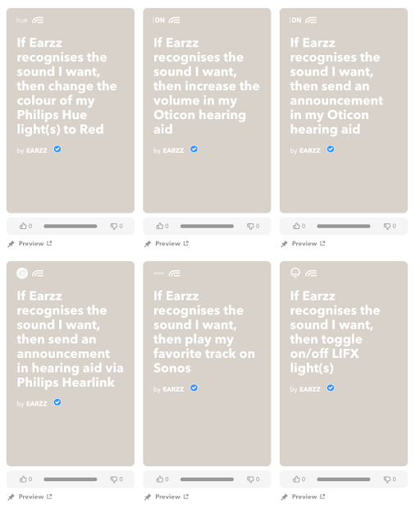Thumbs-down the Philips Hearlink announcement applet
The height and width of the screenshot is (509, 420).
pos(113,479)
